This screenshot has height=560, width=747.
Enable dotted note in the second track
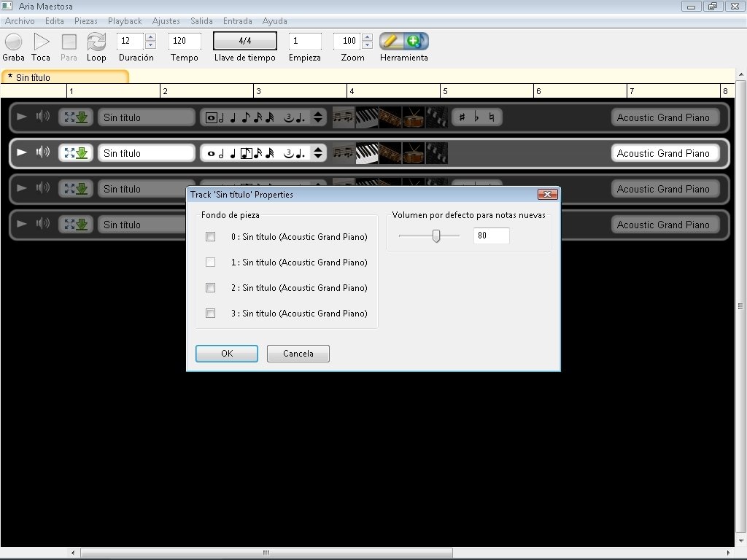(x=300, y=153)
